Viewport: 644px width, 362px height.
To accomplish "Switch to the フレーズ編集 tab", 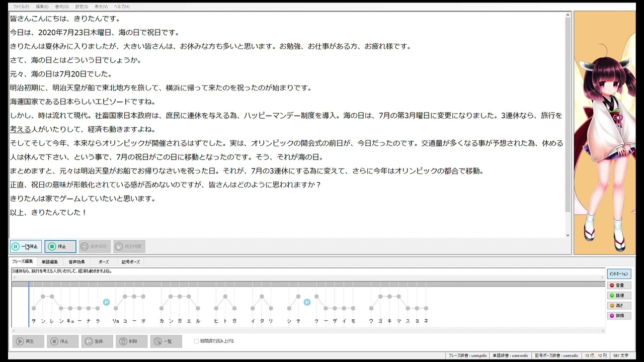I will (23, 261).
